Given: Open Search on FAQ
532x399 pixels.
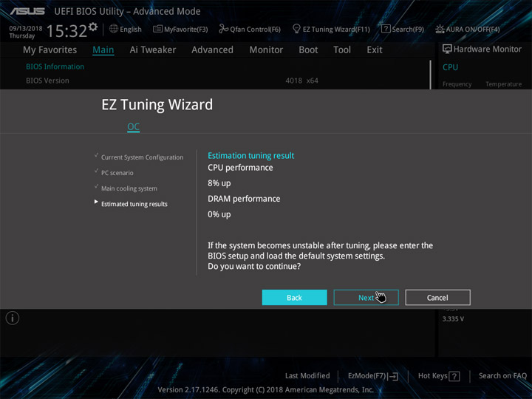Looking at the screenshot, I should [x=502, y=376].
